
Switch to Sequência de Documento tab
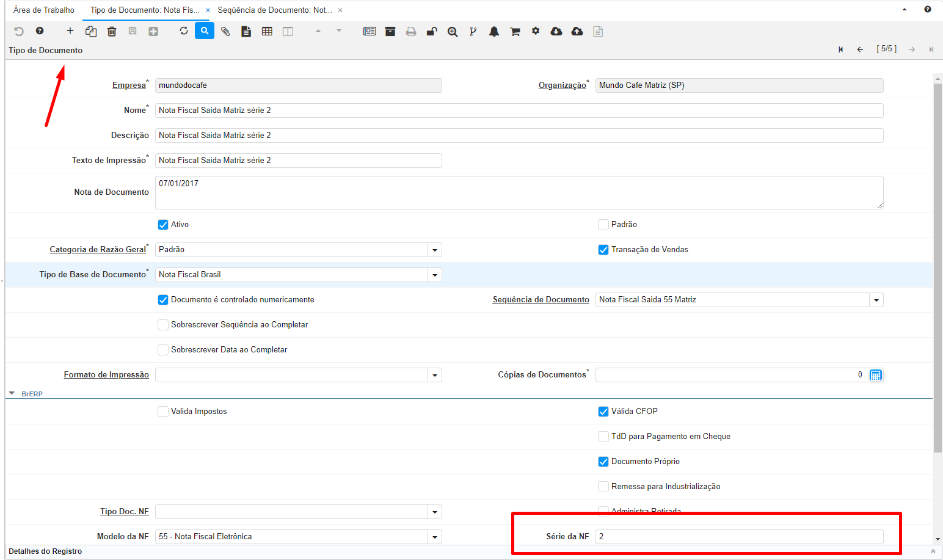[x=275, y=10]
